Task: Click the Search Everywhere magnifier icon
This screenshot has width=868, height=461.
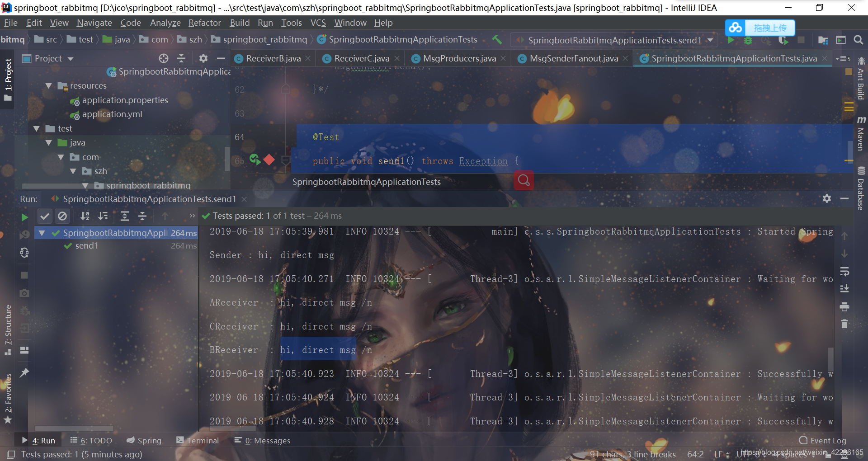Action: click(858, 40)
